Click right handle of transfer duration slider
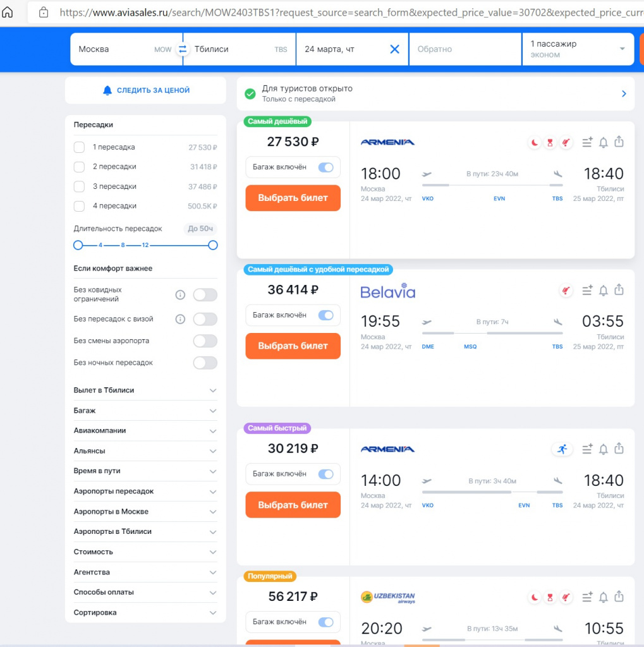Screen dimensions: 644x647 (212, 245)
